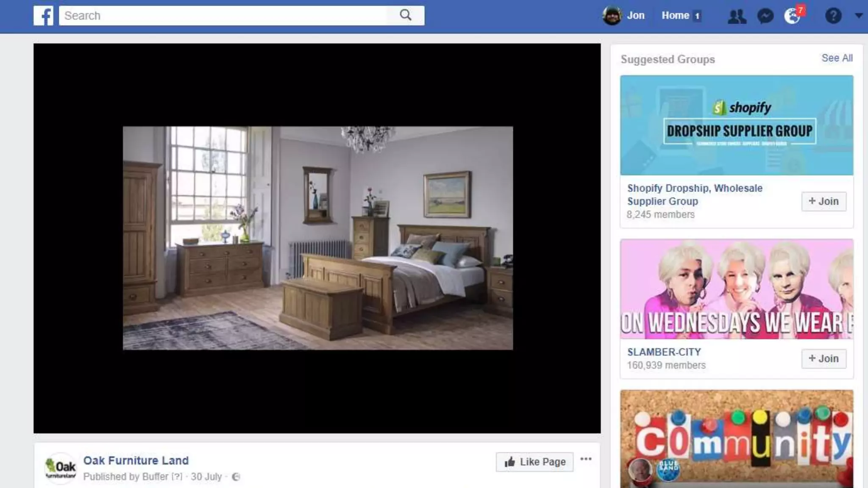Join the SLAMBER-CITY group
The width and height of the screenshot is (868, 488).
[823, 358]
